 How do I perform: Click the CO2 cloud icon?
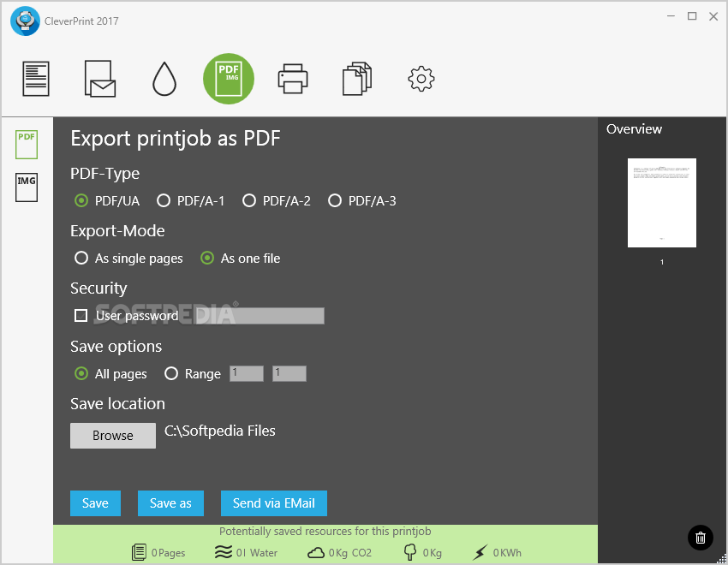tap(316, 553)
